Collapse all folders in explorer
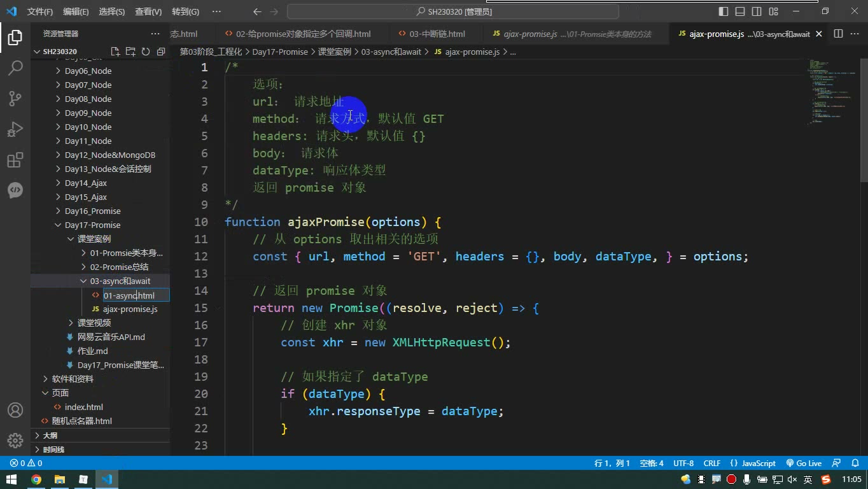Screen dimensions: 868x489 pyautogui.click(x=161, y=52)
